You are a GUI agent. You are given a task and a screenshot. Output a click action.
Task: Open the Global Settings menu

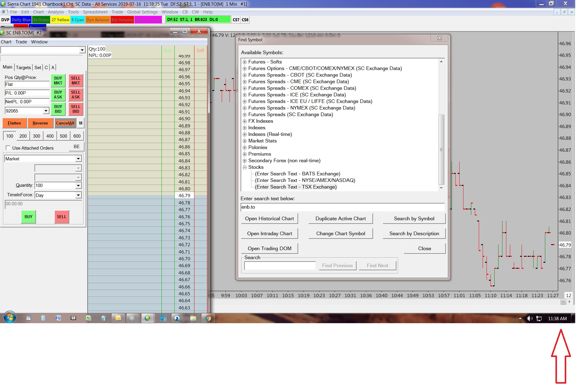tap(142, 12)
